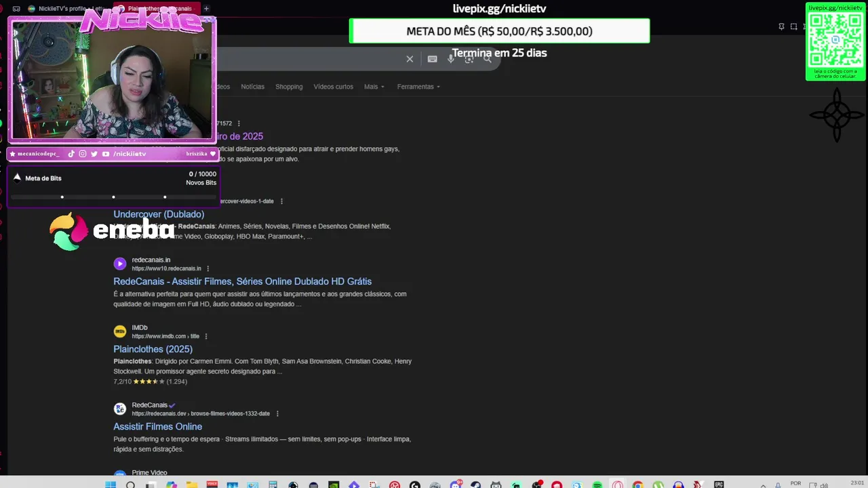Click the redecanais.dev browse-filmes breadcrumb URL
Screen dimensions: 868x488
201,413
